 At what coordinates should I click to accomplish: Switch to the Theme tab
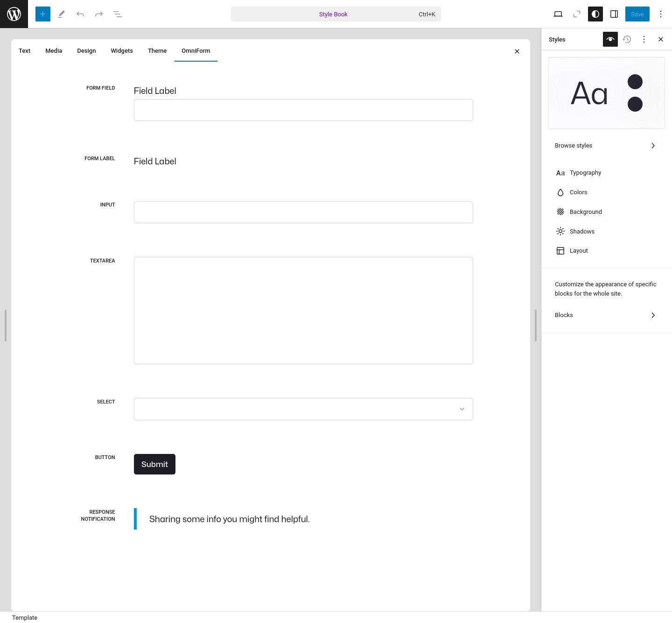(x=157, y=50)
